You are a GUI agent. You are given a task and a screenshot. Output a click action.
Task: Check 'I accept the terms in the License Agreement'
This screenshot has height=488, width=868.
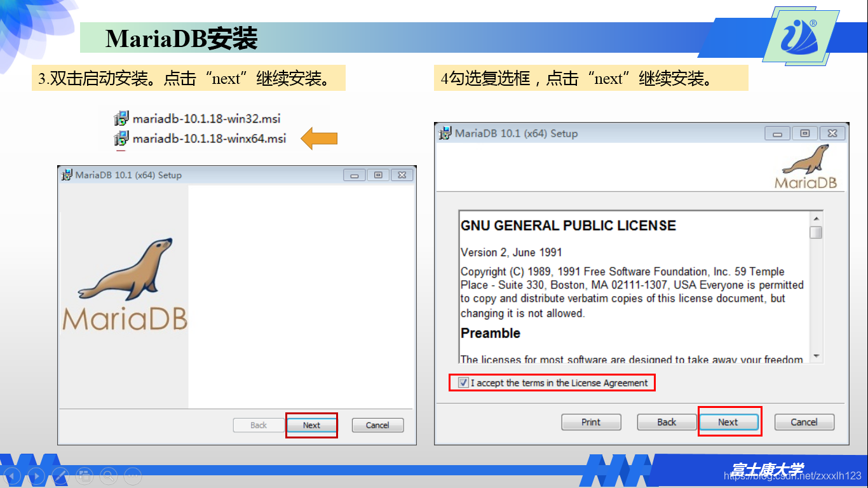(x=463, y=383)
